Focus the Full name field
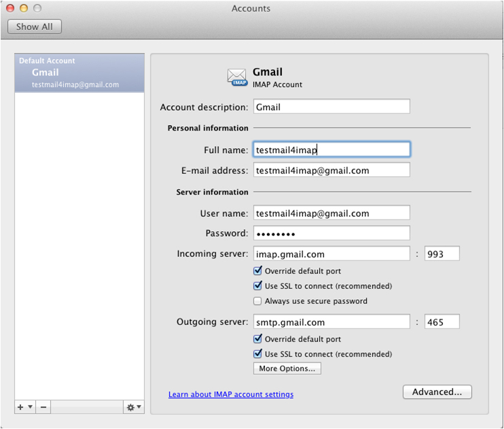The image size is (504, 429). (331, 150)
